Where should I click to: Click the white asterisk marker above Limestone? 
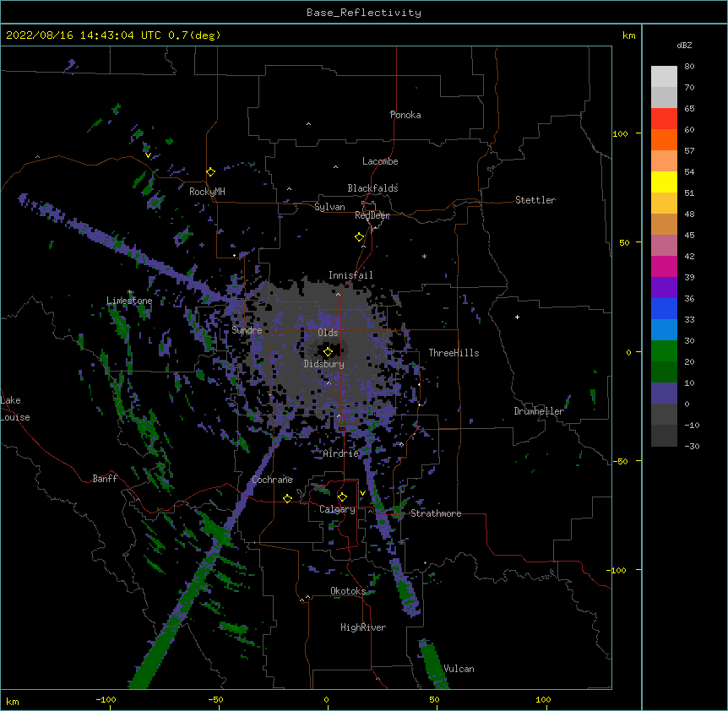[130, 292]
